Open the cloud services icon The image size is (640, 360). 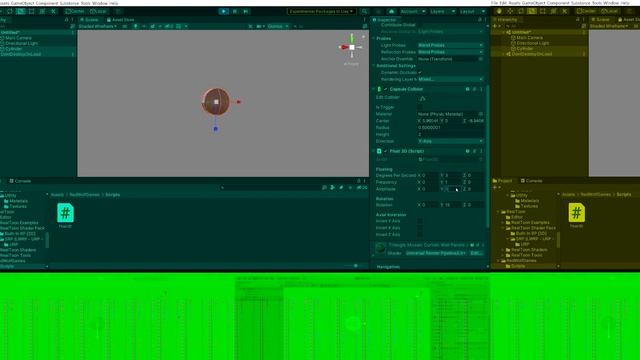coord(391,11)
